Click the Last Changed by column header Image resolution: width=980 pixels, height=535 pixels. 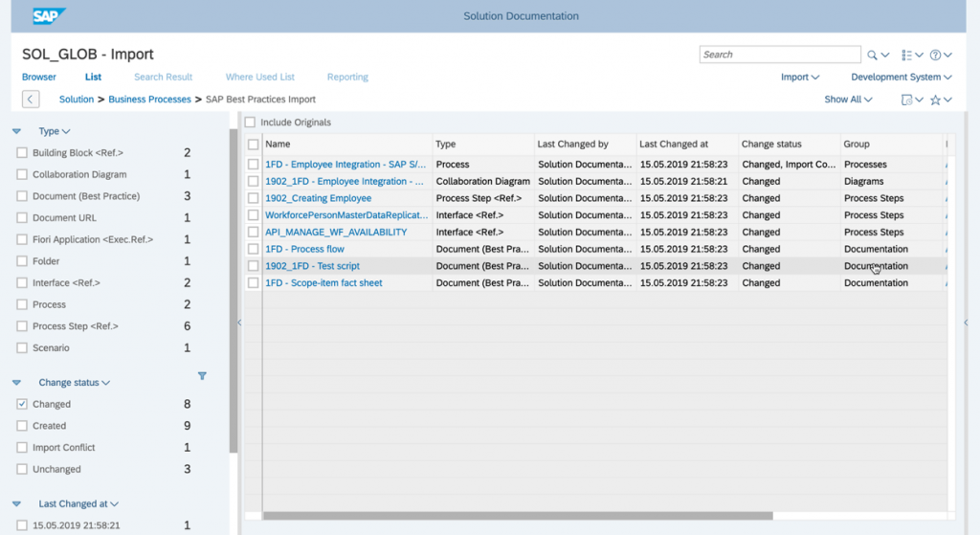pos(585,144)
